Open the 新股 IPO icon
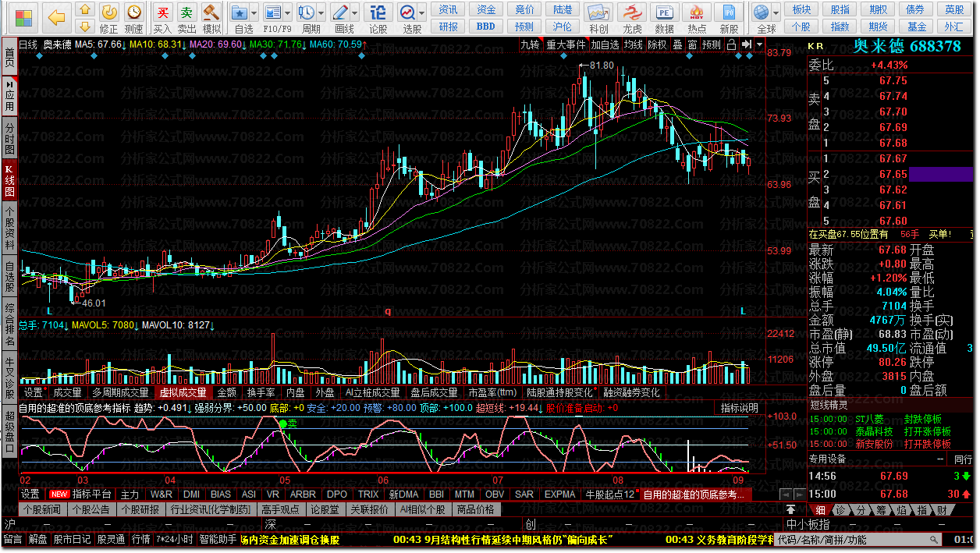 click(730, 12)
